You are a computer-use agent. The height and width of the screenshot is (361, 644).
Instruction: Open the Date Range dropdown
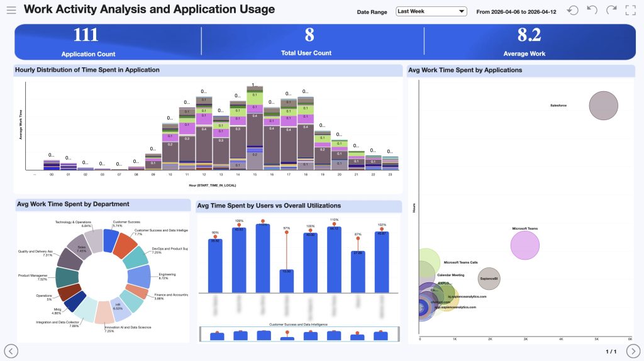431,11
